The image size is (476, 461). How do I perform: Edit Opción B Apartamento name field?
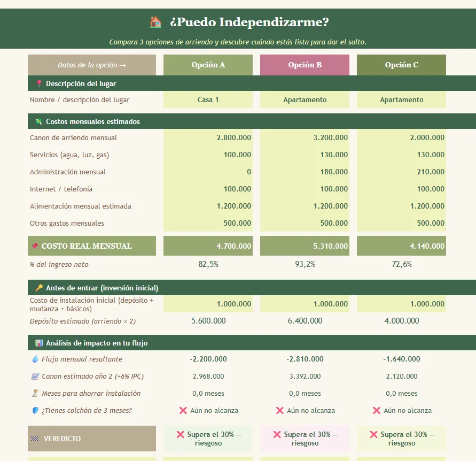(x=305, y=99)
